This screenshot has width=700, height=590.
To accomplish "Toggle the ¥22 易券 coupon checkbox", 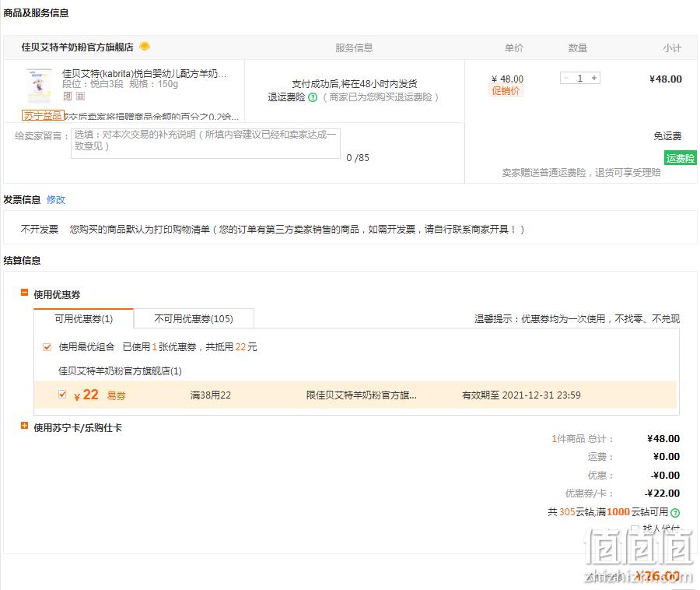I will point(62,395).
